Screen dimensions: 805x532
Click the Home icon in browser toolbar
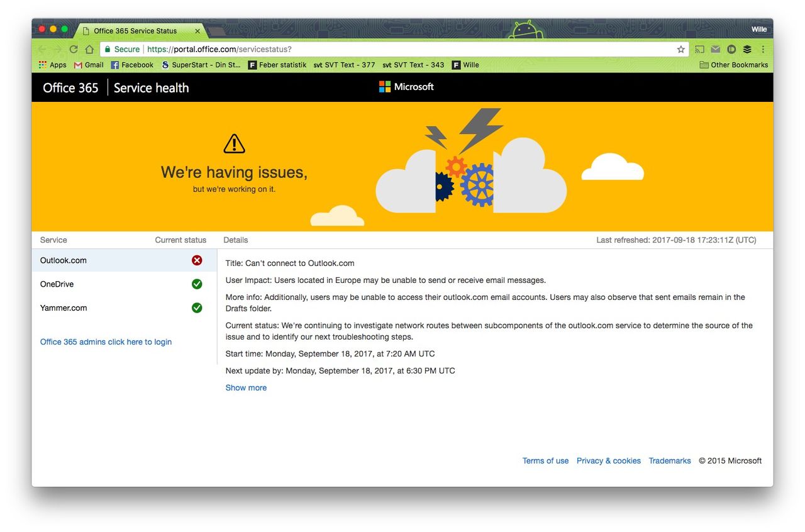pyautogui.click(x=89, y=49)
